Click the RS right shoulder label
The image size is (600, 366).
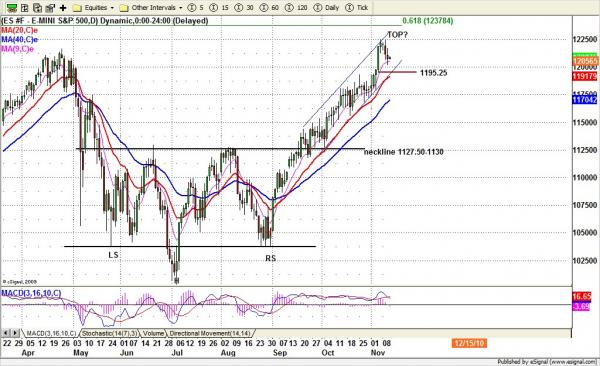pyautogui.click(x=271, y=258)
